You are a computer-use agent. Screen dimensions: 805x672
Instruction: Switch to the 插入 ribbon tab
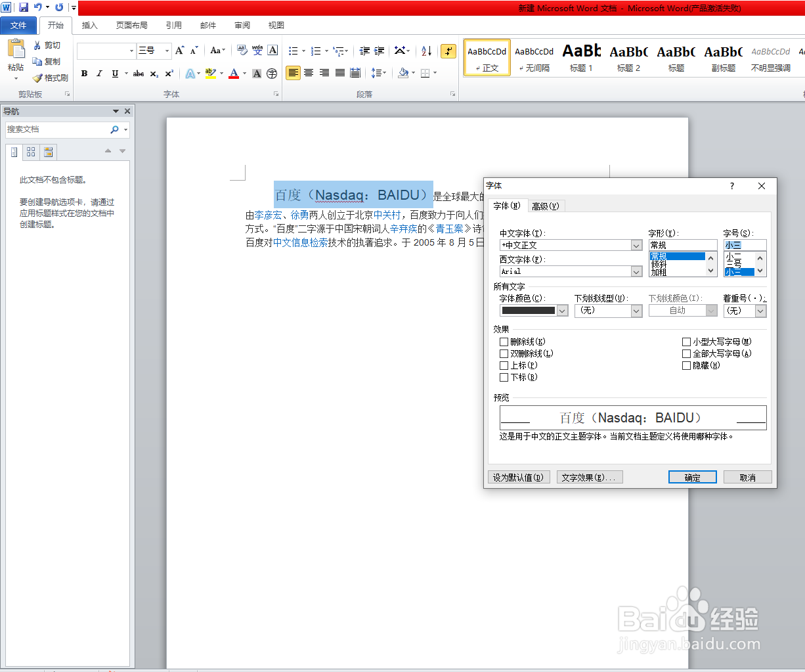tap(89, 25)
